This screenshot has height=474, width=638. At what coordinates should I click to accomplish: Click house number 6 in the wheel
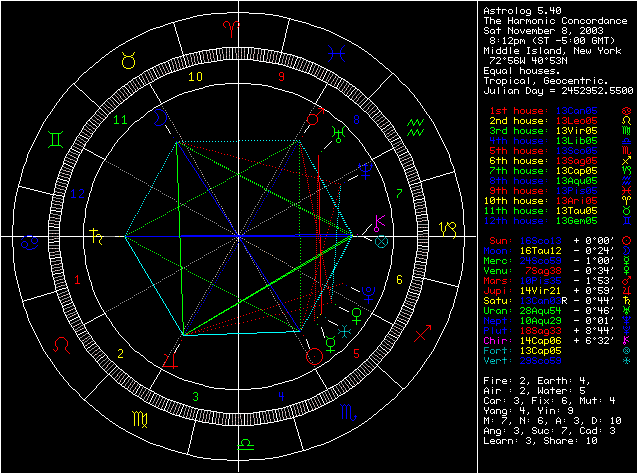399,280
